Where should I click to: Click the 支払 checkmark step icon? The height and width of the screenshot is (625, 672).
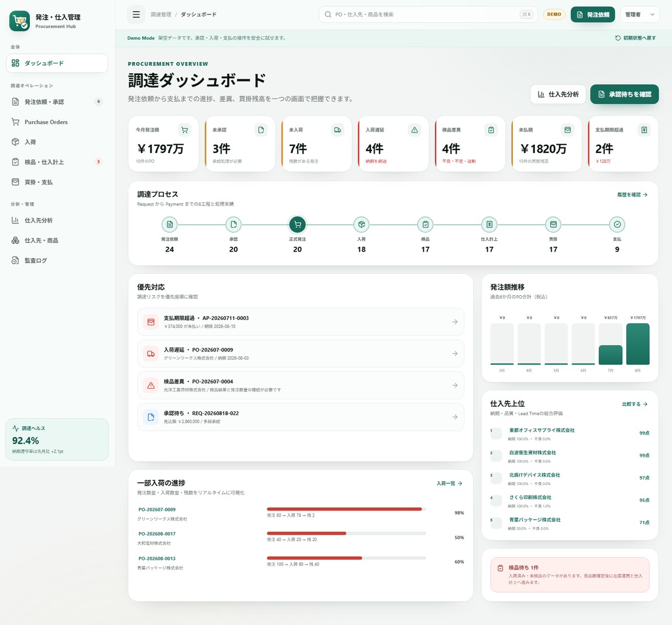click(617, 225)
